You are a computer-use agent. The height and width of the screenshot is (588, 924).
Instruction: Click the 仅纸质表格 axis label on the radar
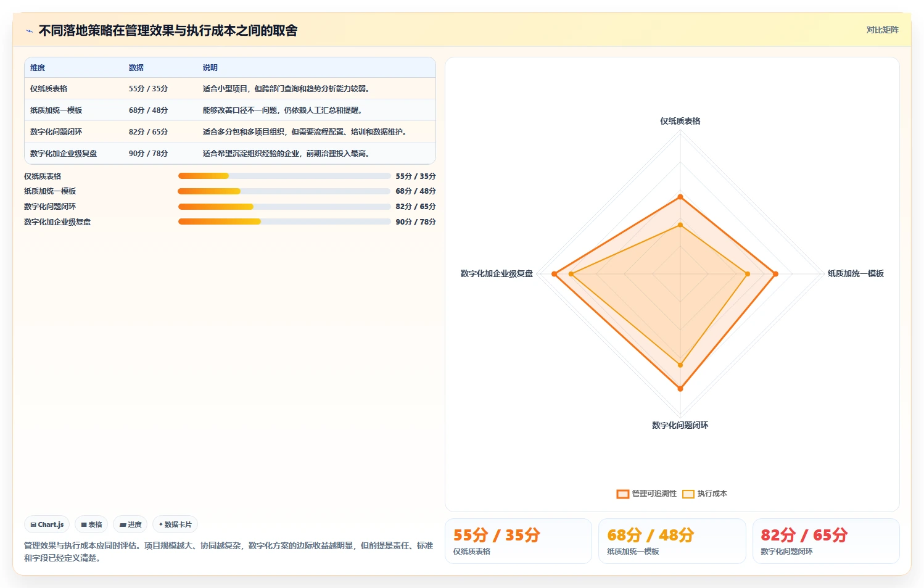click(680, 121)
